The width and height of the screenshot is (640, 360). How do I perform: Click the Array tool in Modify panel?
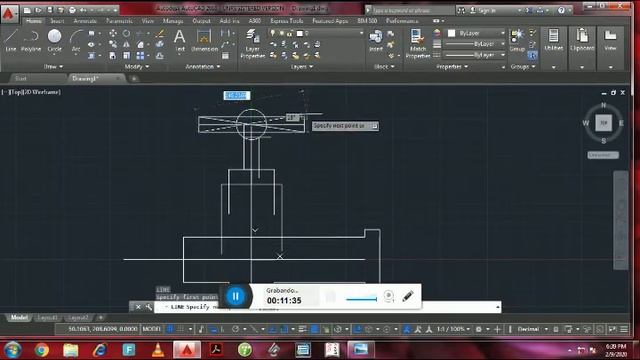click(140, 55)
